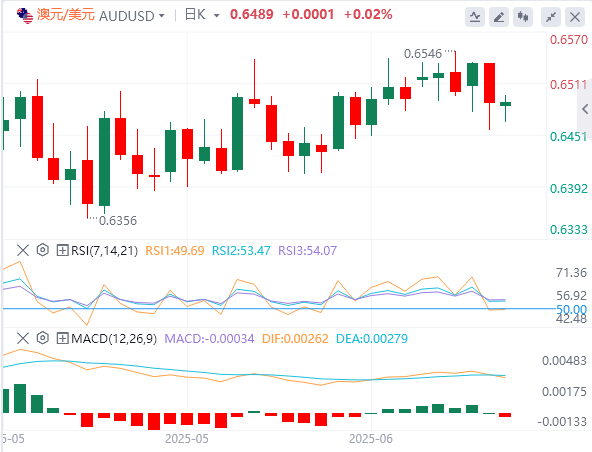Remove the RSI indicator panel
Screen dimensions: 592x452
coord(23,250)
